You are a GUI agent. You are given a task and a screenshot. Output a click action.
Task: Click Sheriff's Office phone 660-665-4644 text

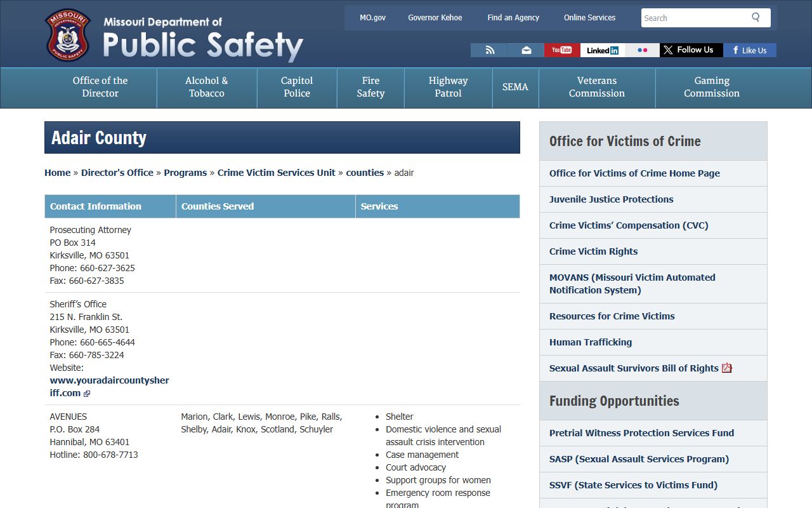pyautogui.click(x=93, y=342)
